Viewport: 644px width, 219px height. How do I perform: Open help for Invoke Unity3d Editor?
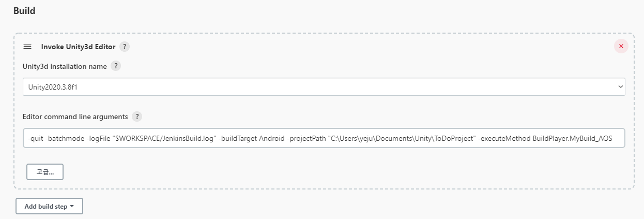pyautogui.click(x=125, y=47)
